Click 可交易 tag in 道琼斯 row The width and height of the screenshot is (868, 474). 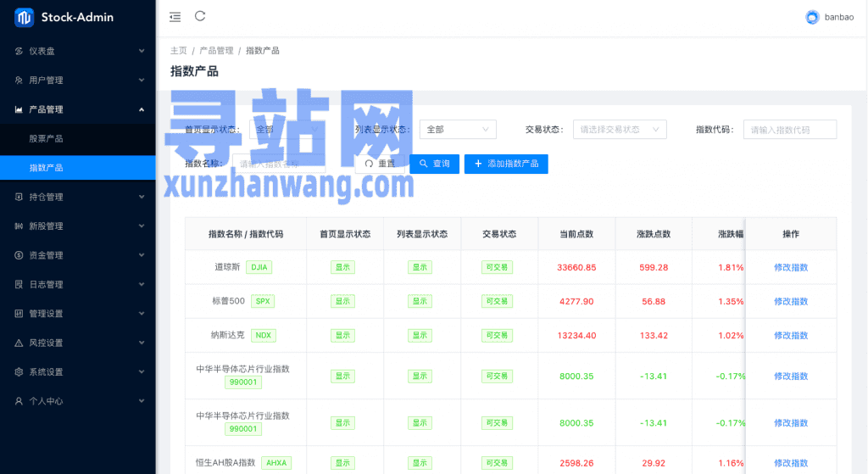[497, 267]
